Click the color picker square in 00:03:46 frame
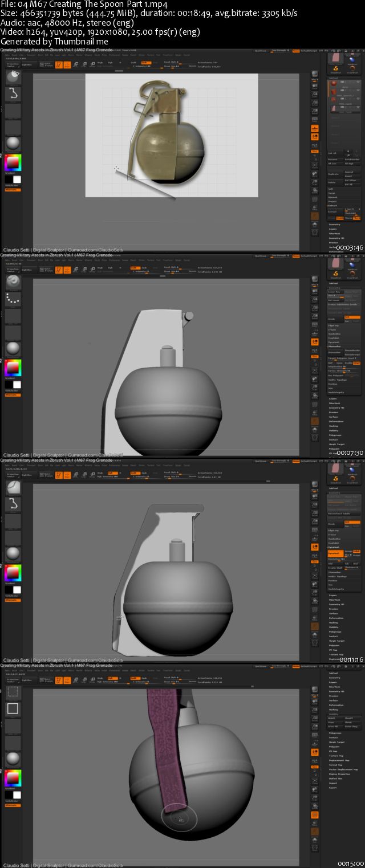The height and width of the screenshot is (868, 365). 13,162
